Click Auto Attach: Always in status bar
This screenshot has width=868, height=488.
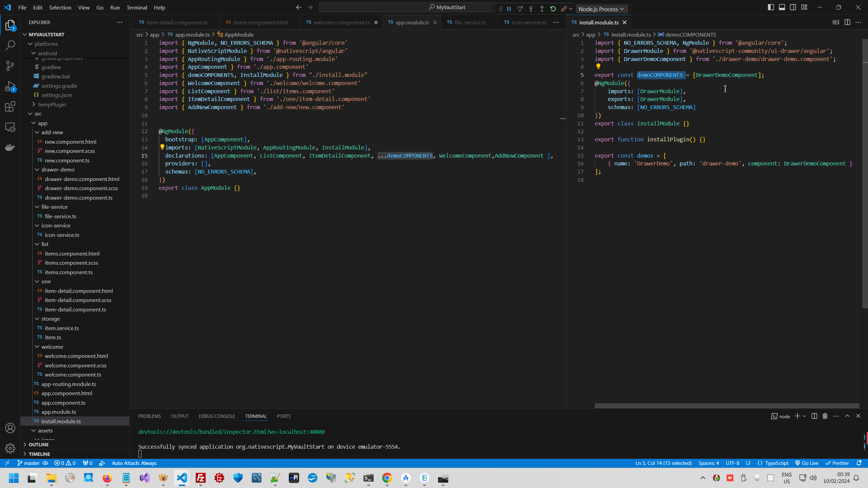[134, 463]
